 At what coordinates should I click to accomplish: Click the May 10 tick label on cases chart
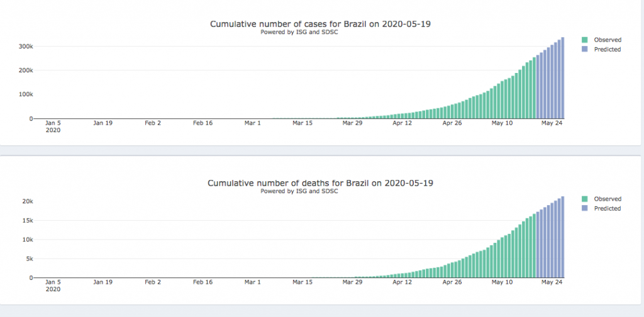click(x=502, y=123)
